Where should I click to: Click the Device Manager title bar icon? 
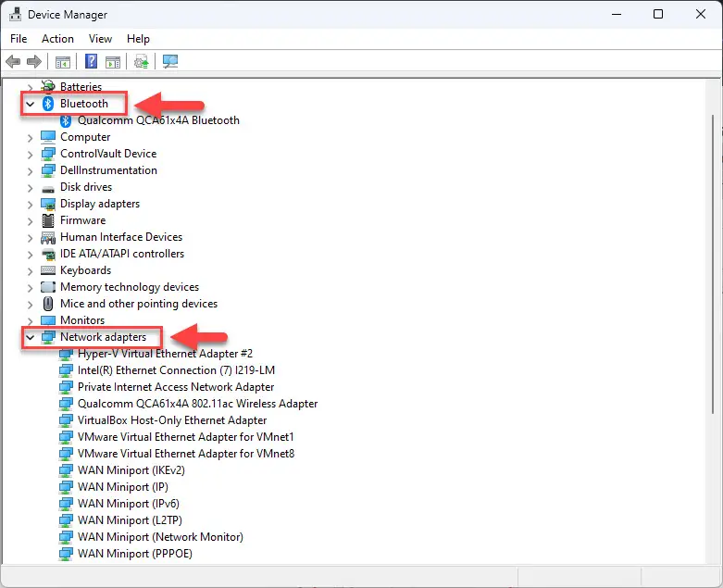(x=15, y=14)
